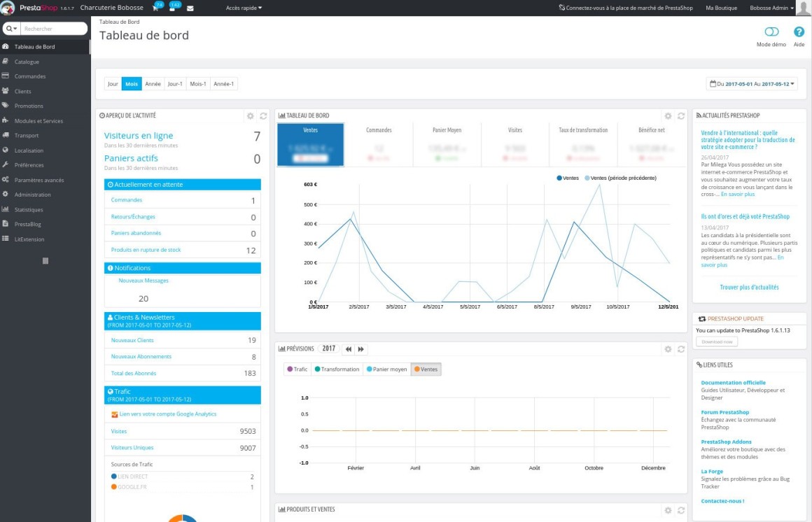Toggle the Trafic forecast series
The width and height of the screenshot is (812, 522).
point(297,369)
